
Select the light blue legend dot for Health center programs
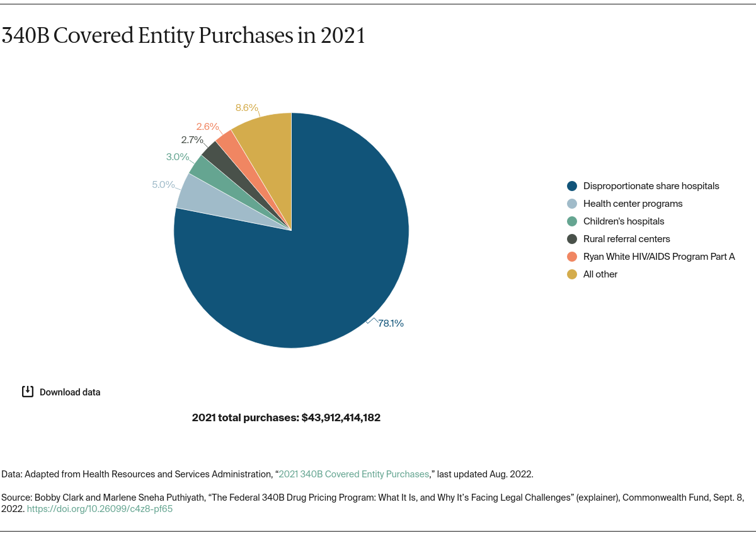(x=572, y=203)
